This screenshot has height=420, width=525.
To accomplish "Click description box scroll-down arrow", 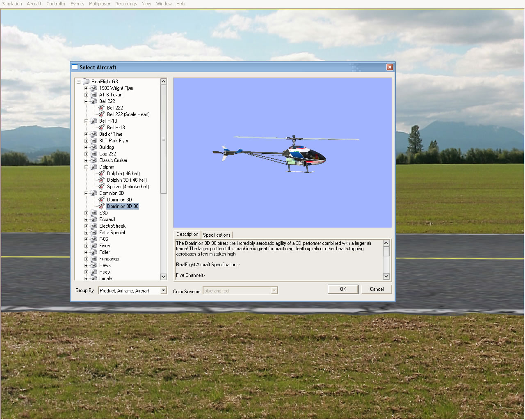I will pos(386,276).
